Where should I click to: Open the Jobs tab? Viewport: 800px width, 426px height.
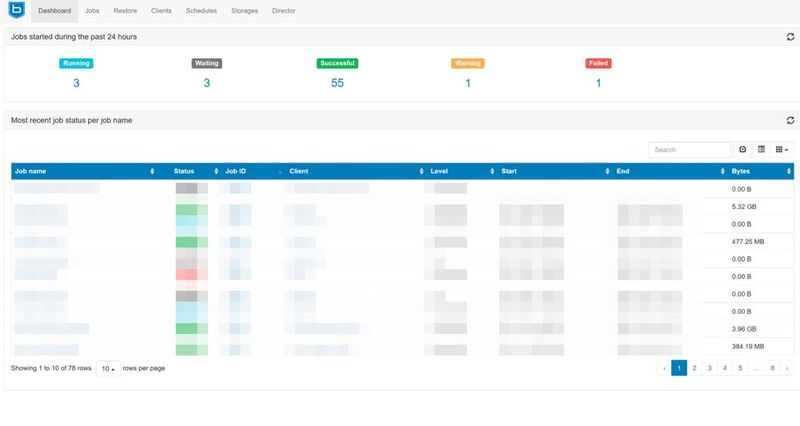[x=92, y=11]
